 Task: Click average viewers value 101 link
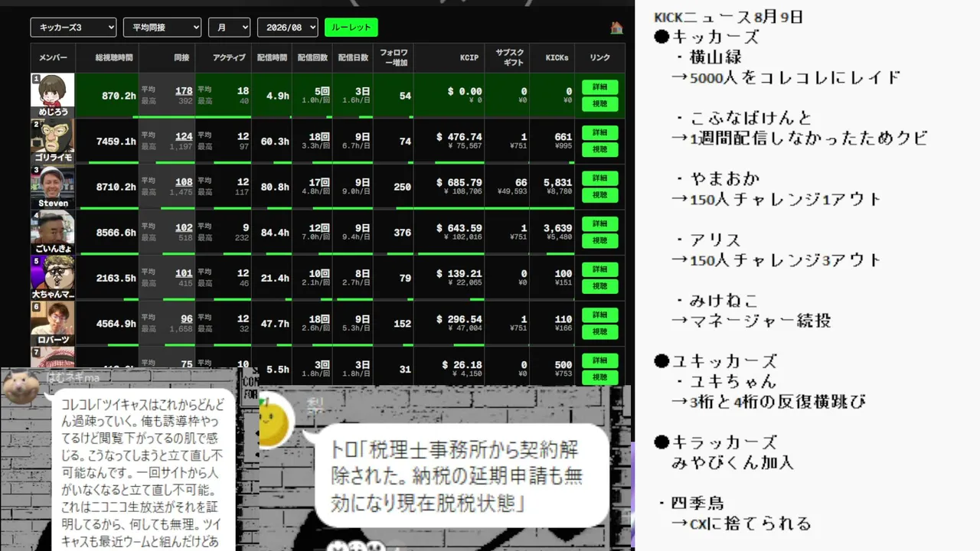pos(184,273)
